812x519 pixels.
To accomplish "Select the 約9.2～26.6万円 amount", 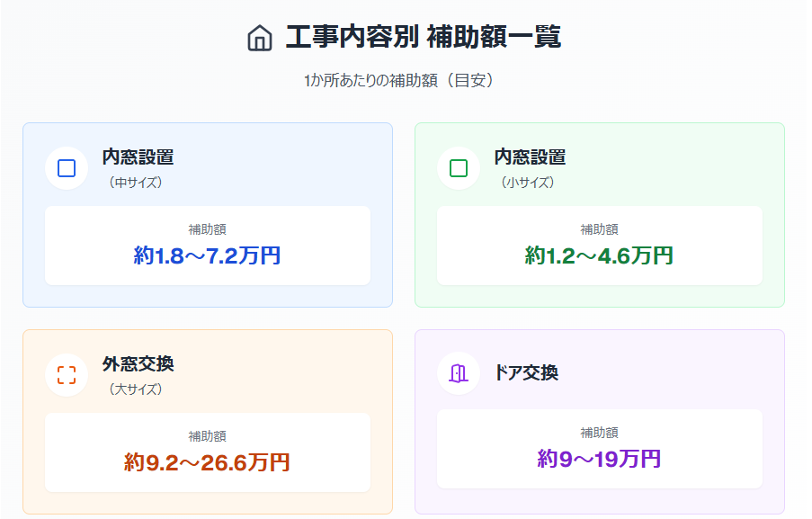I will click(207, 463).
